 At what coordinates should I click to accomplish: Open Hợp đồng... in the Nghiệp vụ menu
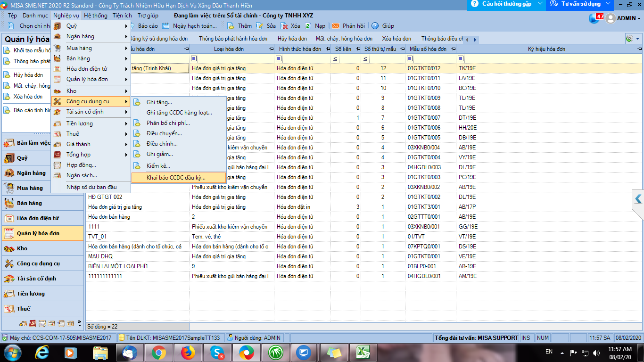point(91,165)
